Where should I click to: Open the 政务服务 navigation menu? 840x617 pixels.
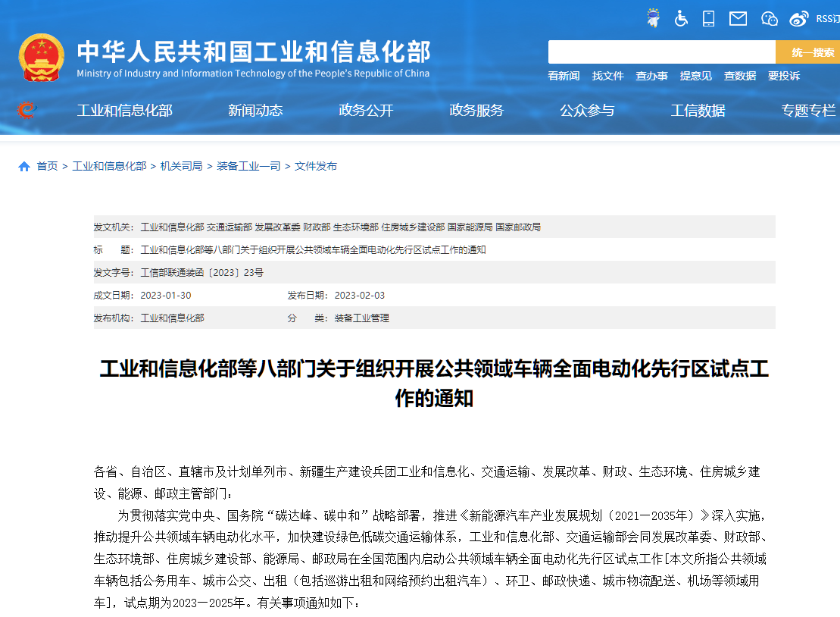pos(476,111)
